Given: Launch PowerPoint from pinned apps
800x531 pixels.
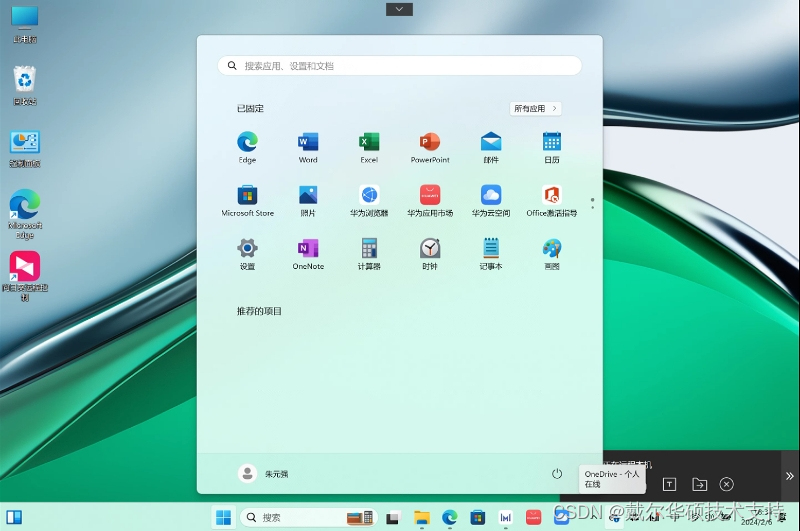Looking at the screenshot, I should pos(430,147).
